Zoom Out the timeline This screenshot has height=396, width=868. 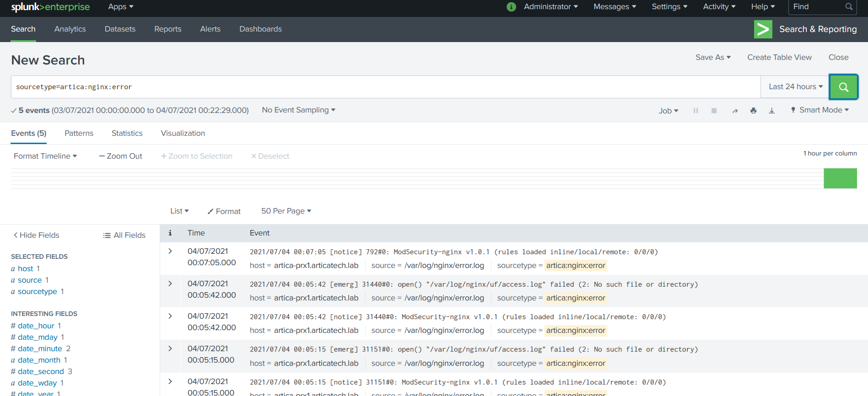point(121,156)
